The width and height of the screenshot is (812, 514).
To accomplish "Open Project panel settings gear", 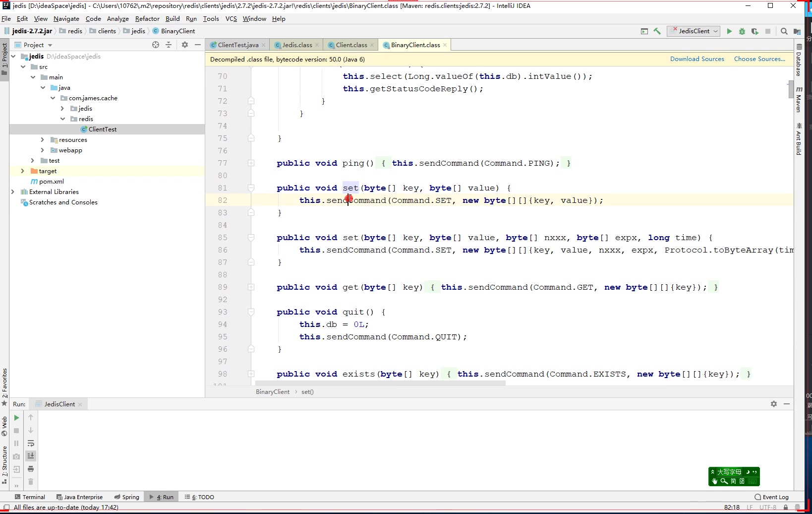I will tap(185, 45).
